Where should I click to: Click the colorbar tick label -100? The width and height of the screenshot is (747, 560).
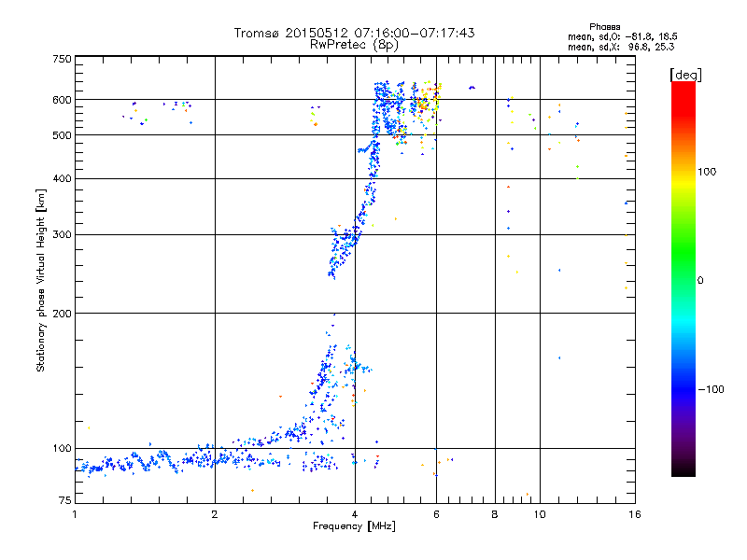click(x=712, y=389)
